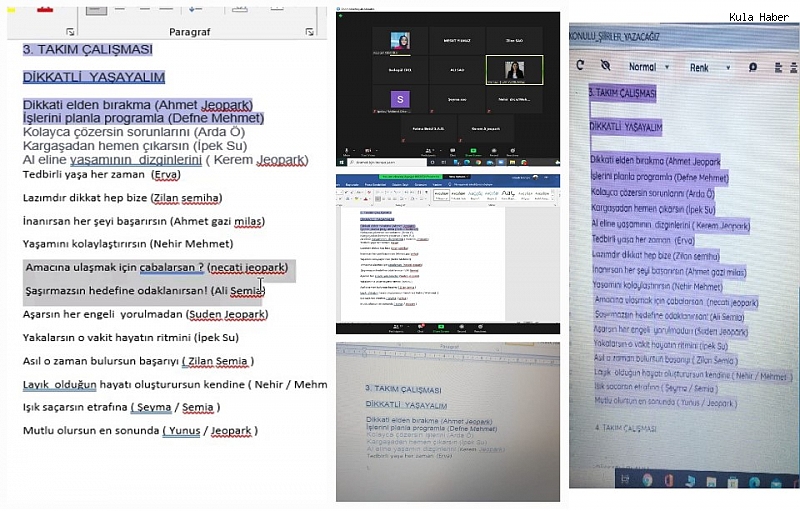
Task: Select the yellow-highlighted speaker video tile
Action: (514, 70)
